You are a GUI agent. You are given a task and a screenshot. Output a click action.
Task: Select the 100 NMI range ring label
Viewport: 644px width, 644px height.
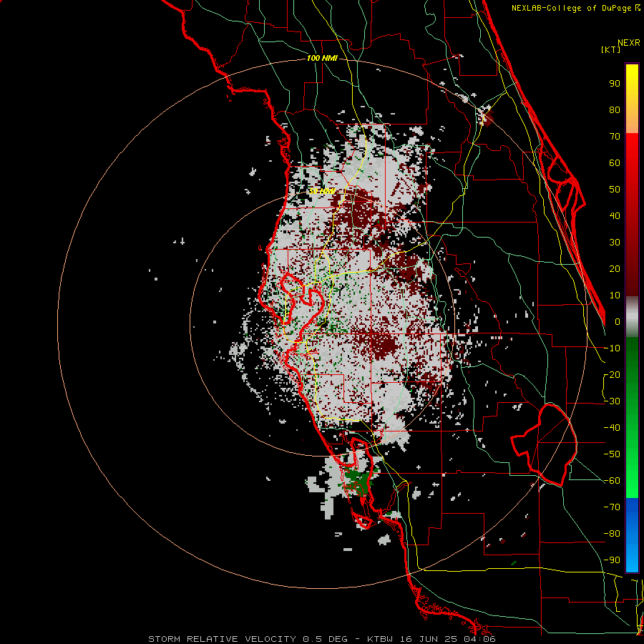point(322,58)
